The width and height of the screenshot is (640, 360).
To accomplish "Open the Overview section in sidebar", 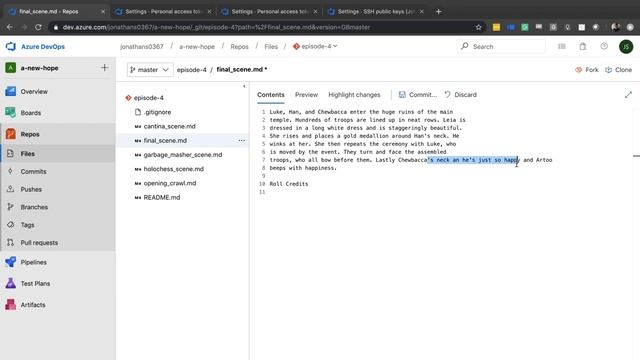I will [x=34, y=91].
